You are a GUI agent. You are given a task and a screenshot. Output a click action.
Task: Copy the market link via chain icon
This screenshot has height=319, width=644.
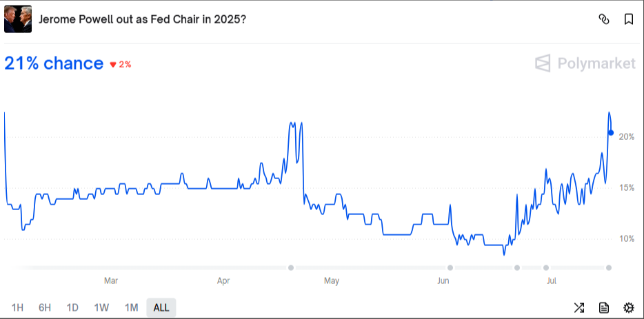pyautogui.click(x=604, y=19)
